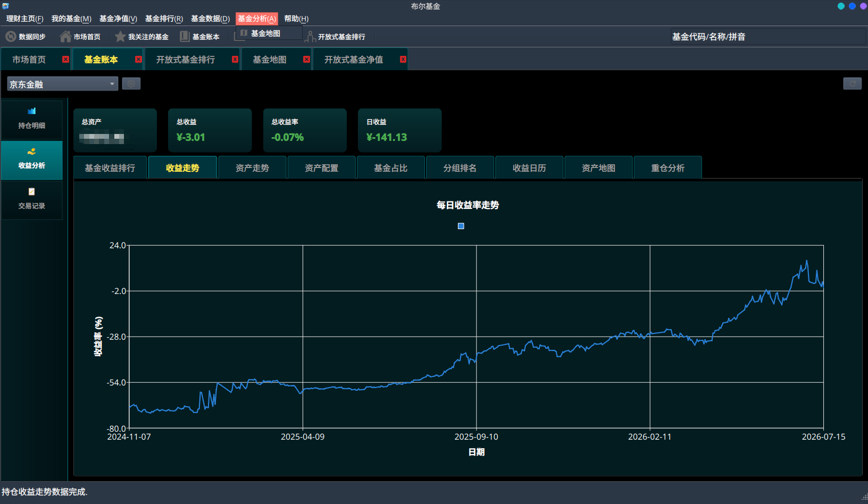Open the 基金排行(R) menu
Image resolution: width=868 pixels, height=504 pixels.
pos(164,19)
